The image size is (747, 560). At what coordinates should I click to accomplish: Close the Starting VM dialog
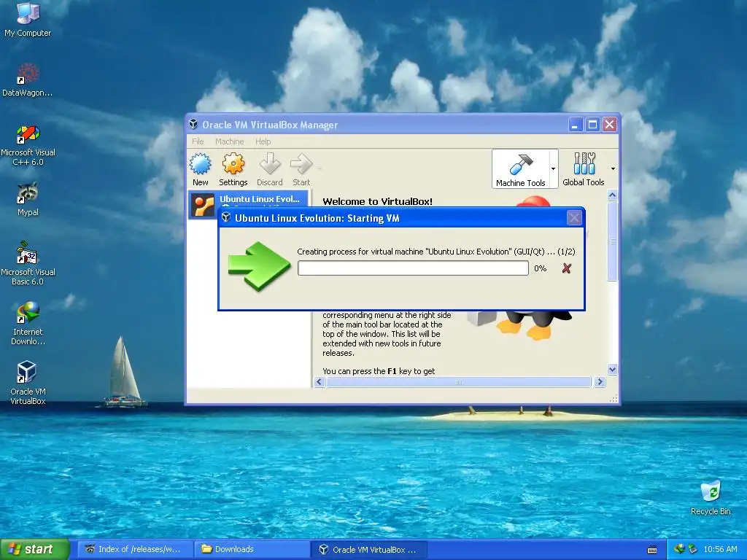(x=574, y=218)
